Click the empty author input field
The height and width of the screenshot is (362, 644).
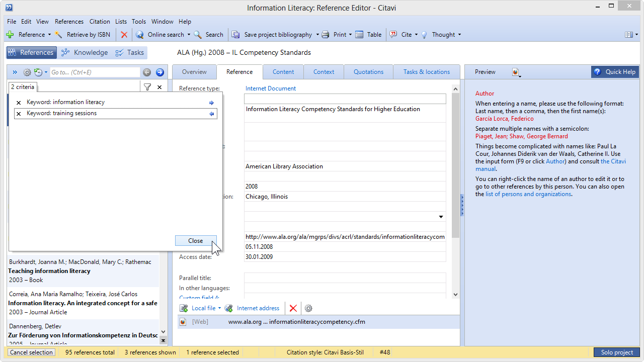[x=345, y=99]
